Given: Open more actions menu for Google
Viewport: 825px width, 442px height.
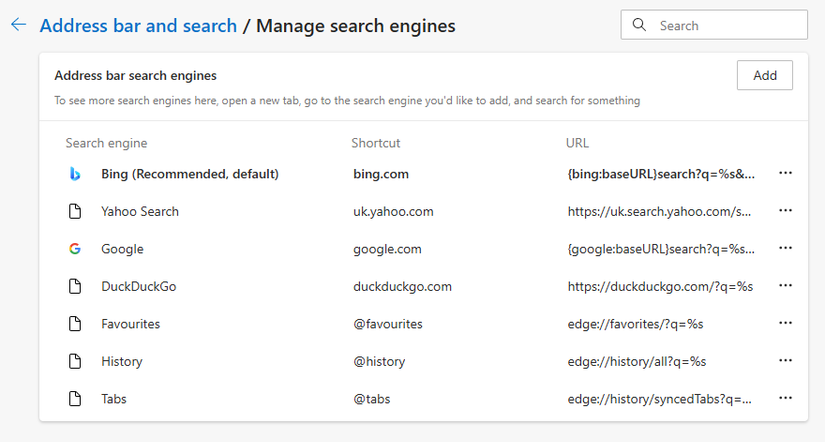Looking at the screenshot, I should pyautogui.click(x=785, y=249).
